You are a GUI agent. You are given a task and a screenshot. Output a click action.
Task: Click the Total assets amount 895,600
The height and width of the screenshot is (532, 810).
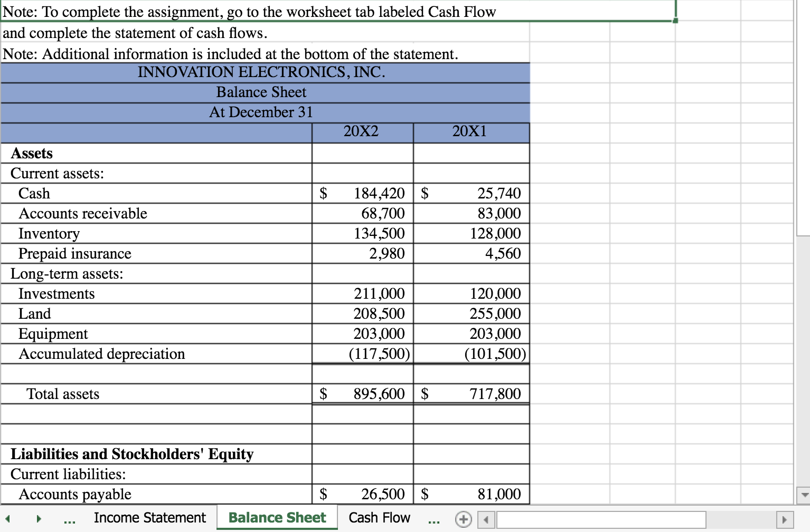362,394
